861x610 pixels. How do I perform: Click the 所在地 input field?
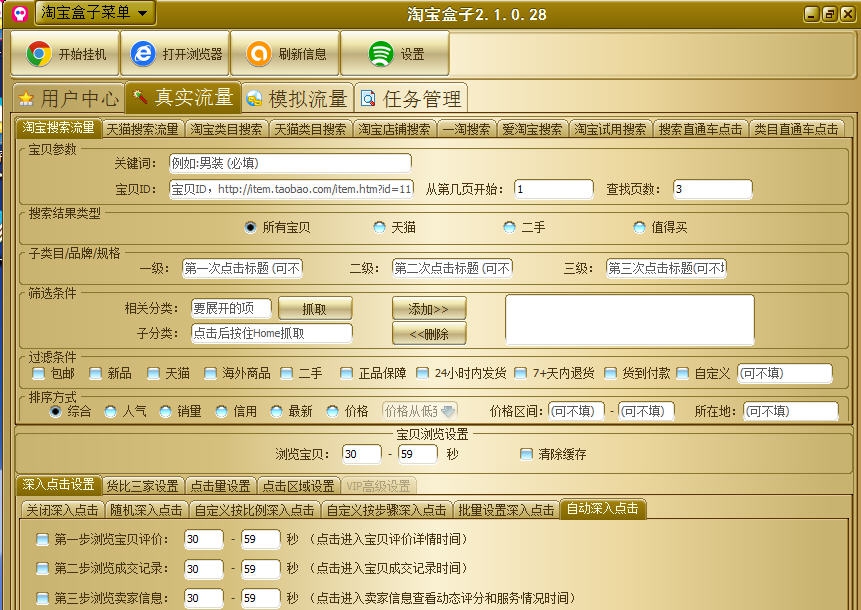click(x=791, y=411)
